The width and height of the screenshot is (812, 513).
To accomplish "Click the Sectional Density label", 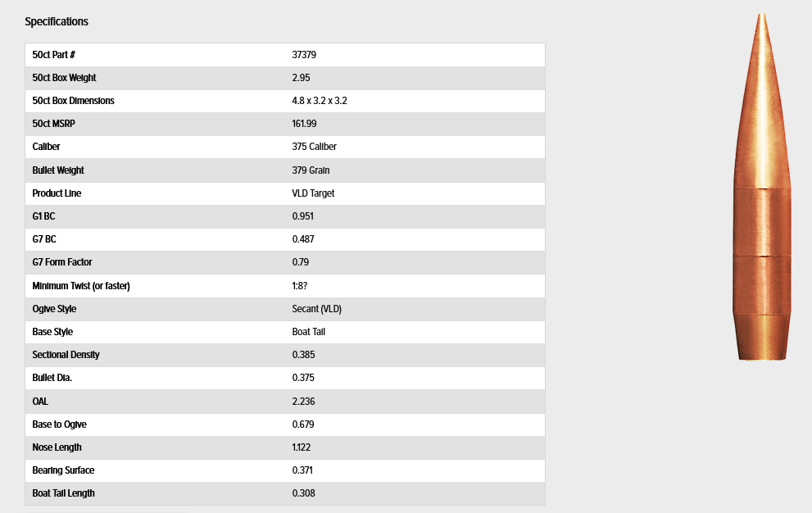I will [x=66, y=355].
